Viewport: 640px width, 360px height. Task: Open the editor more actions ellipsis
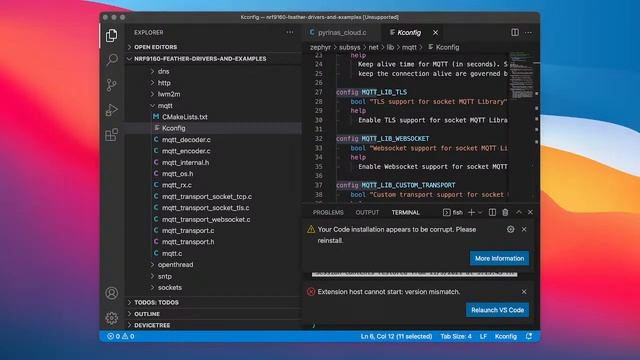coord(529,32)
